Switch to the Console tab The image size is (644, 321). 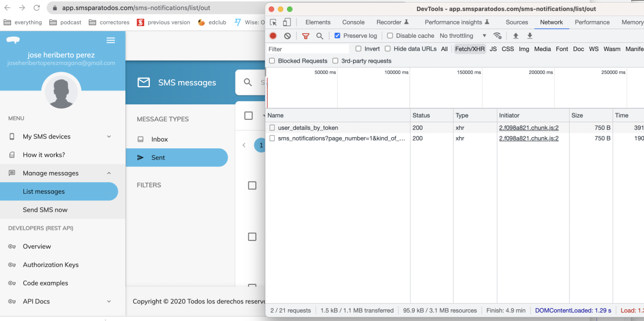pos(353,22)
